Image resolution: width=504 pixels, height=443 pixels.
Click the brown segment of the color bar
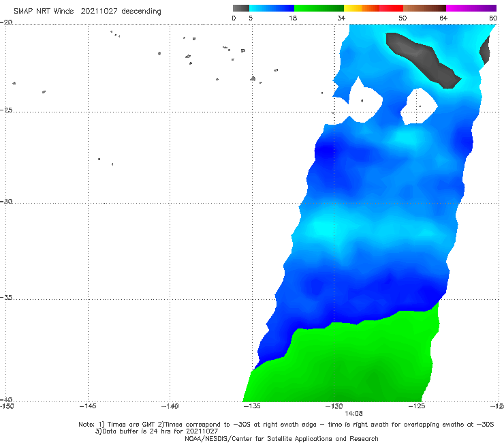(424, 8)
